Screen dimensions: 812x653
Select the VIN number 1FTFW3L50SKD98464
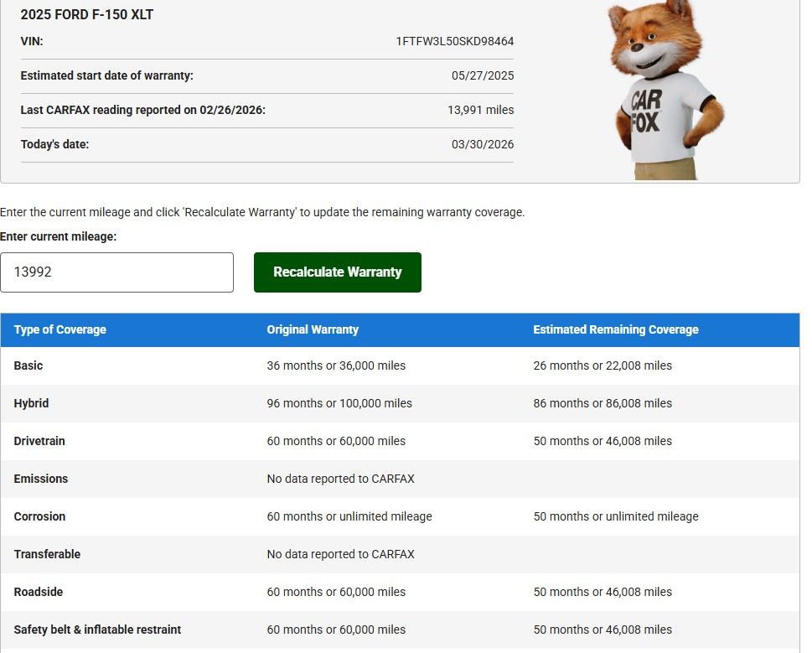(x=455, y=41)
